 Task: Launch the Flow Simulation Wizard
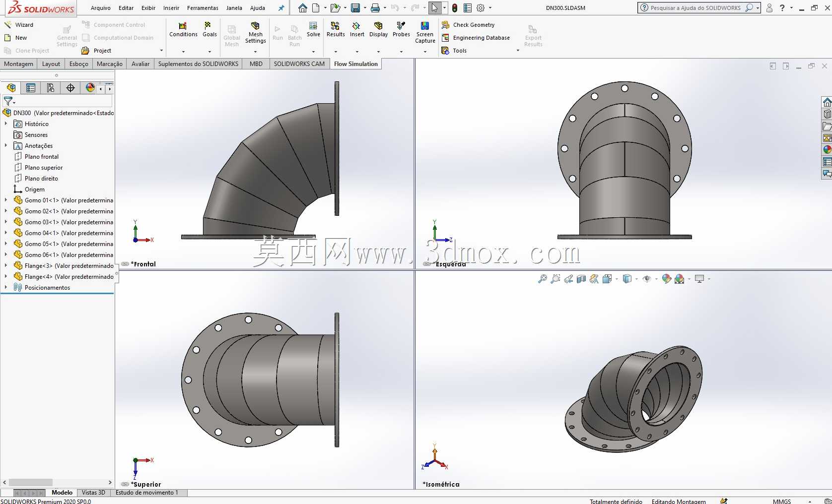coord(19,25)
